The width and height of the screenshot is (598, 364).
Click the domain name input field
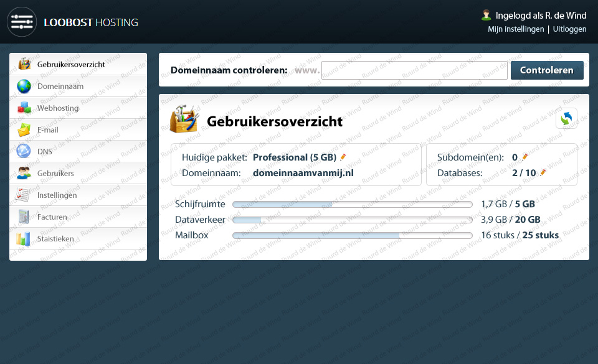[x=414, y=70]
